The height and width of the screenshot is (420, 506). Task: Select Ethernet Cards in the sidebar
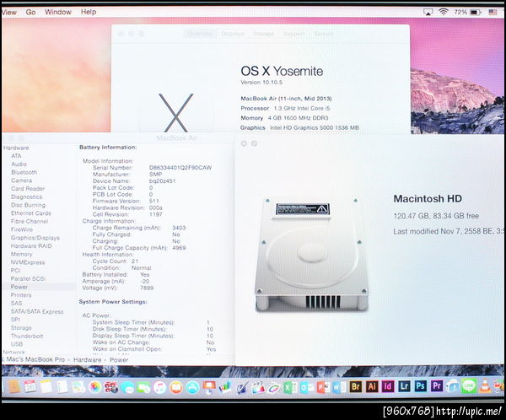click(x=31, y=213)
